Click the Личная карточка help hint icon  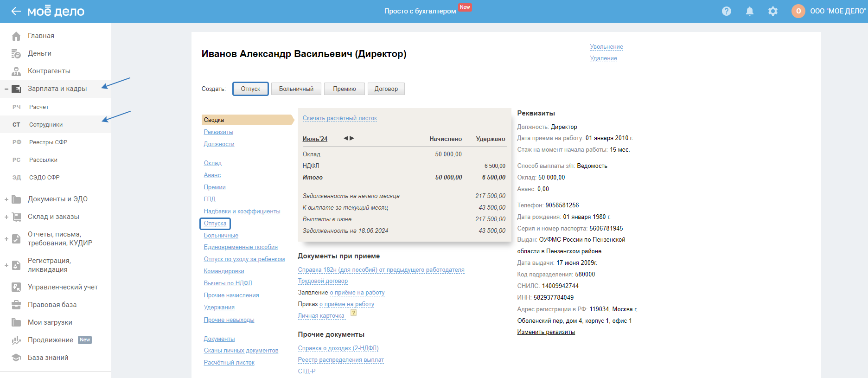pos(353,313)
